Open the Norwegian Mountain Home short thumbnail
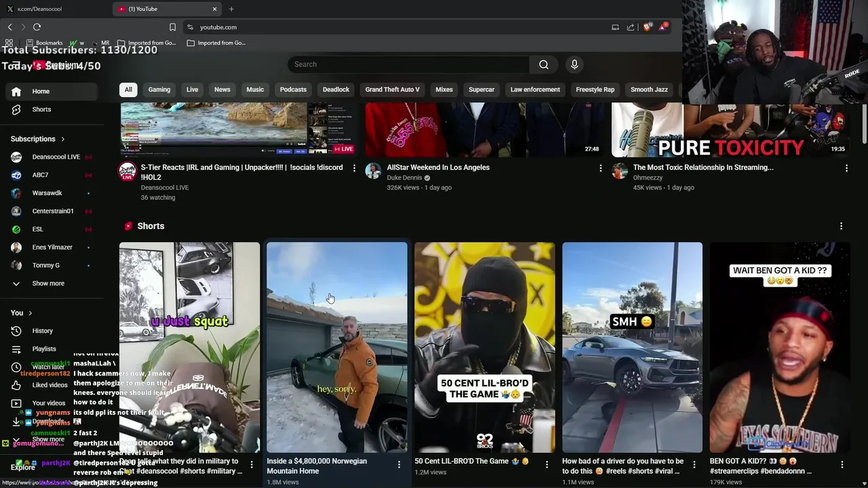This screenshot has width=868, height=488. pyautogui.click(x=337, y=348)
